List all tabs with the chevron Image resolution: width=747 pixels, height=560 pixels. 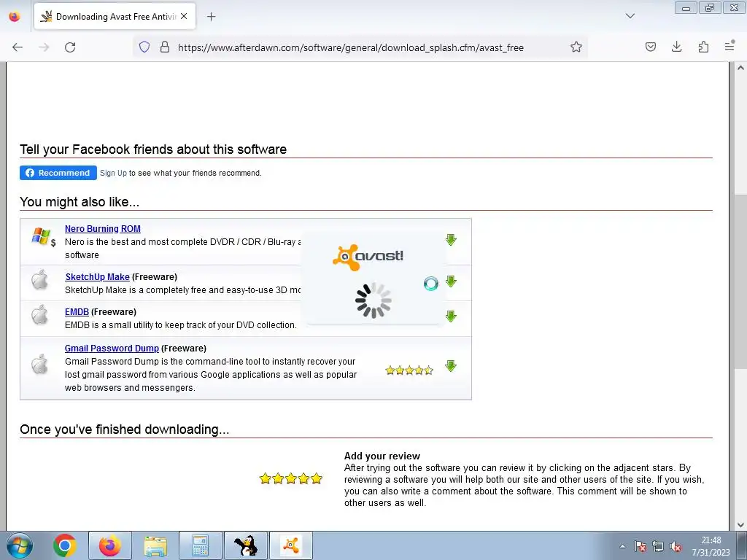(630, 16)
